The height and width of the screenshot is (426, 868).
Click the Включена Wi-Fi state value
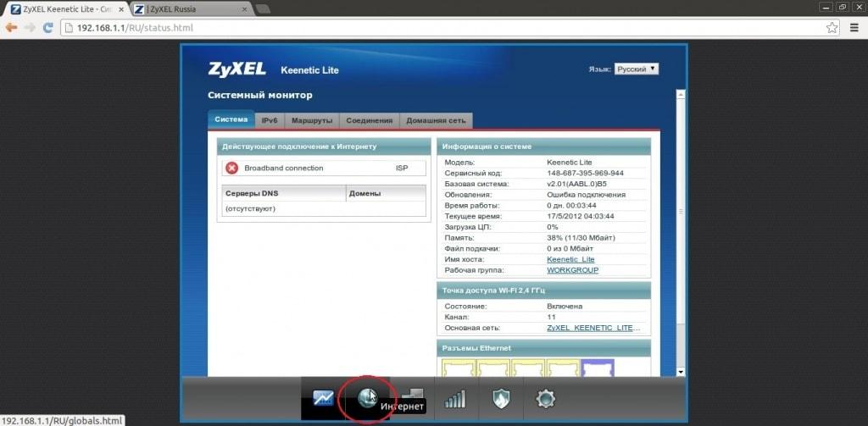565,306
